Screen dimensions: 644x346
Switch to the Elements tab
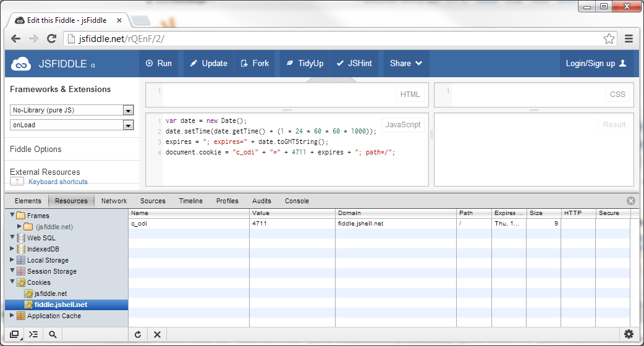[28, 201]
